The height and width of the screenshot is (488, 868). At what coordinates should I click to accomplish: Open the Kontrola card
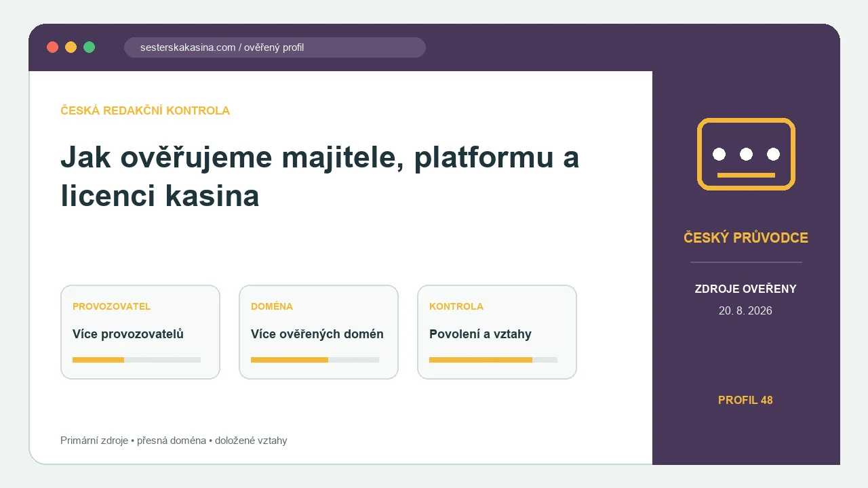pos(497,332)
